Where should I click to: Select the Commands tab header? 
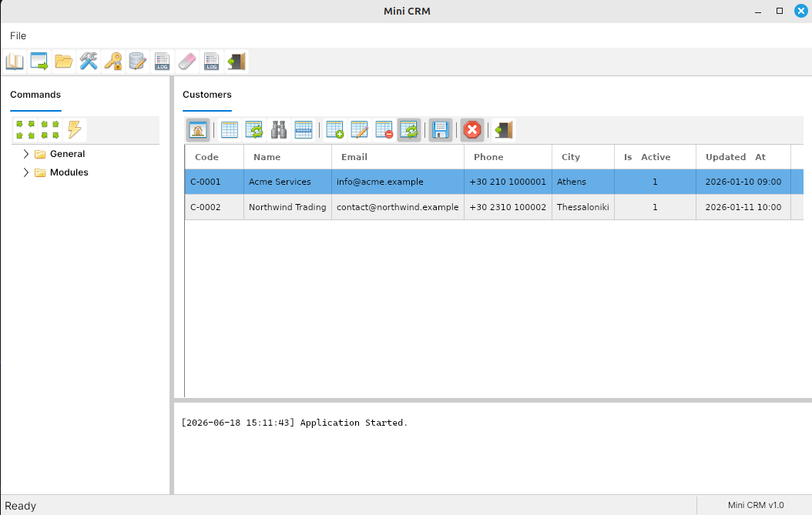point(35,95)
